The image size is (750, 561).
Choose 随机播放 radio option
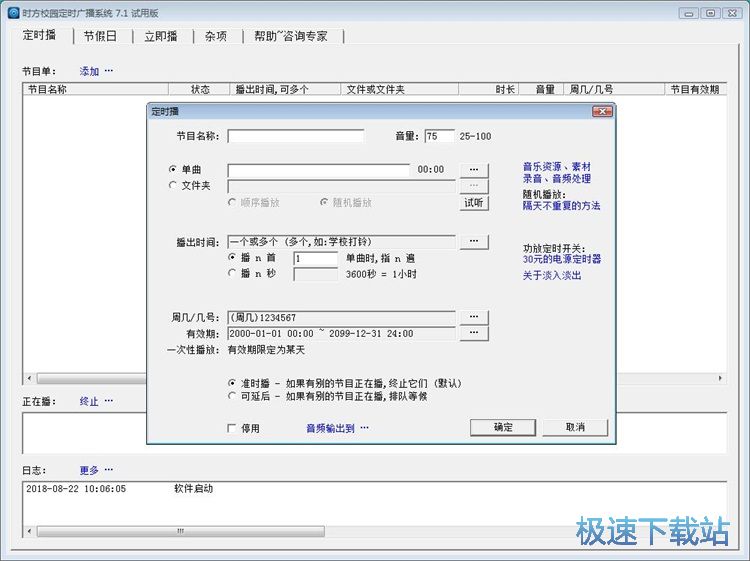click(324, 202)
